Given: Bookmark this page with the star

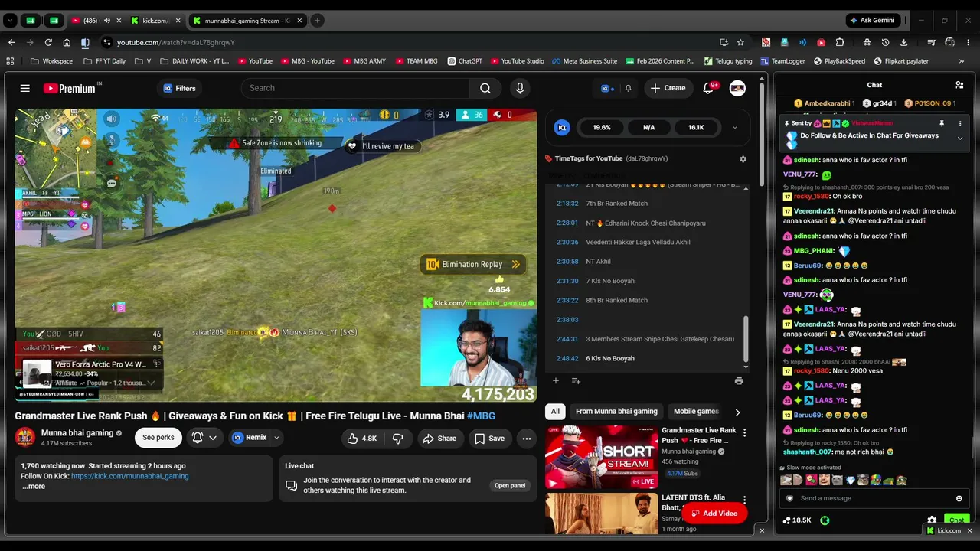Looking at the screenshot, I should pyautogui.click(x=740, y=42).
